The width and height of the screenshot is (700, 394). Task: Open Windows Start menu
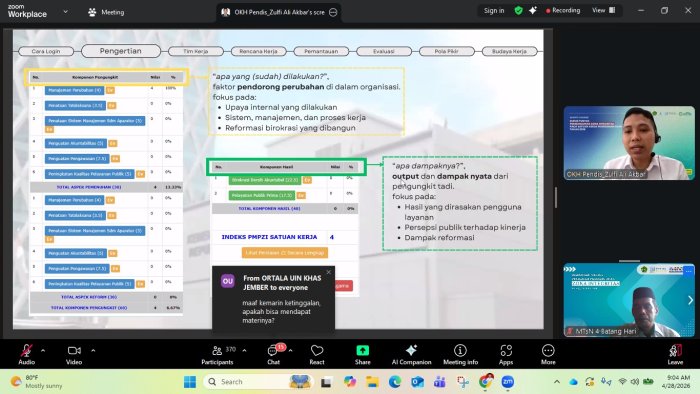pos(190,382)
